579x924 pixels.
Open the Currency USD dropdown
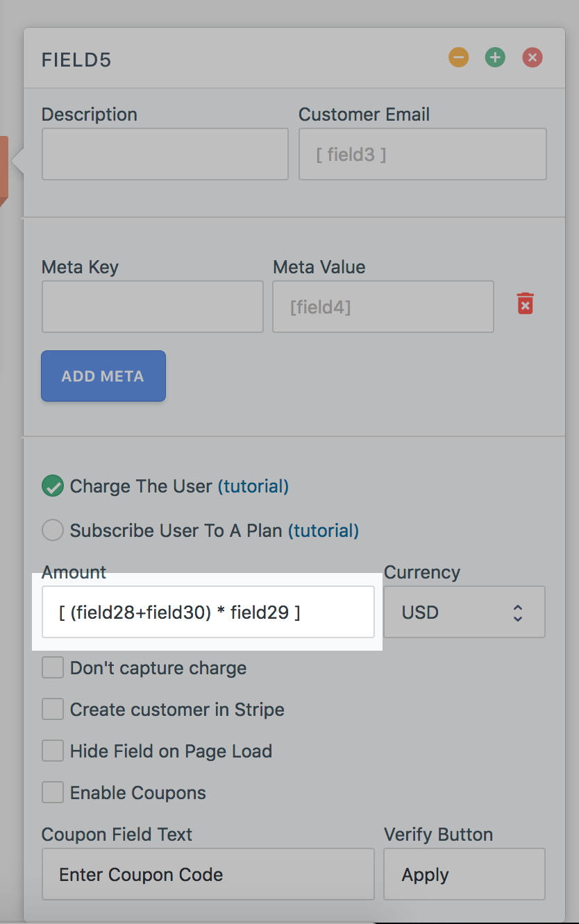pyautogui.click(x=464, y=612)
